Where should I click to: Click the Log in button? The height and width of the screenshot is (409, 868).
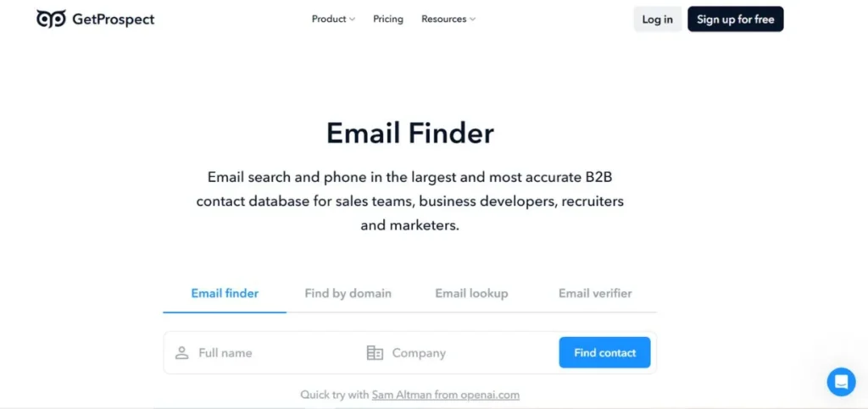pos(657,19)
